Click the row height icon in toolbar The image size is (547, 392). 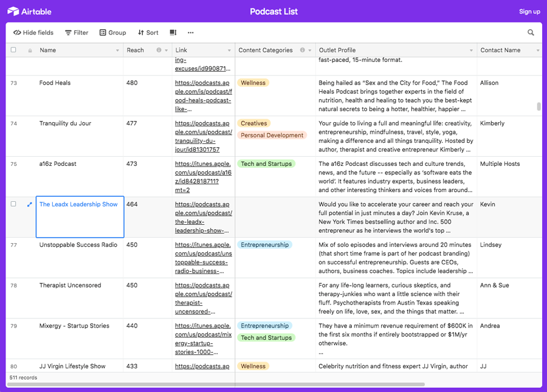[173, 32]
